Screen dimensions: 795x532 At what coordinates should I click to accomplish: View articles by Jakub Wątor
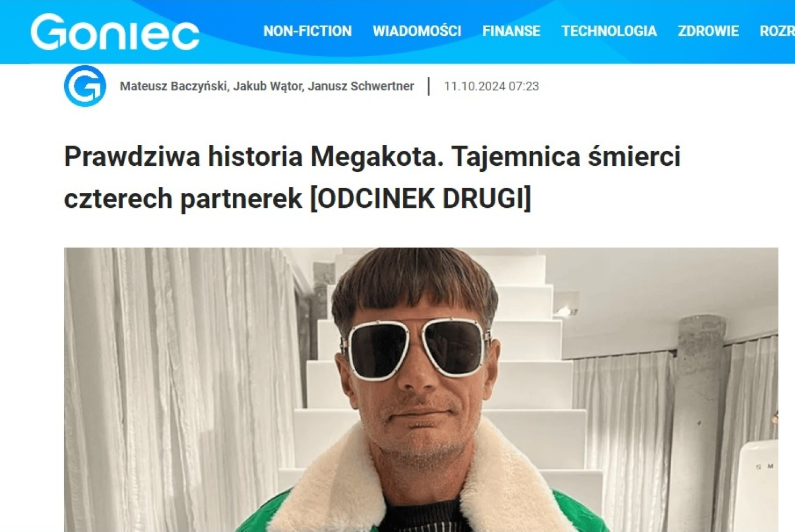click(267, 86)
